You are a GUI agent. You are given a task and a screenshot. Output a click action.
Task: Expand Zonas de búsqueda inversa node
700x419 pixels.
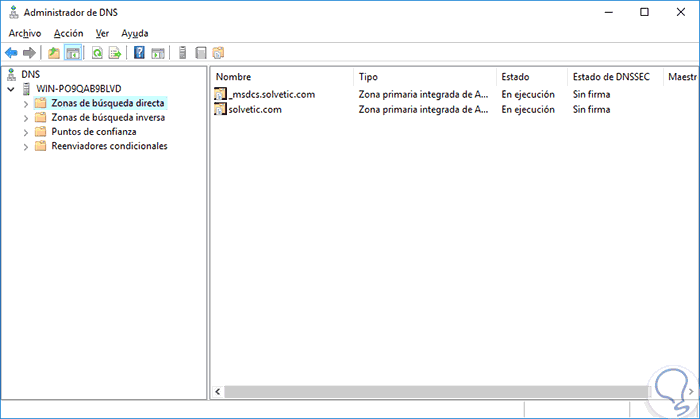pyautogui.click(x=25, y=118)
